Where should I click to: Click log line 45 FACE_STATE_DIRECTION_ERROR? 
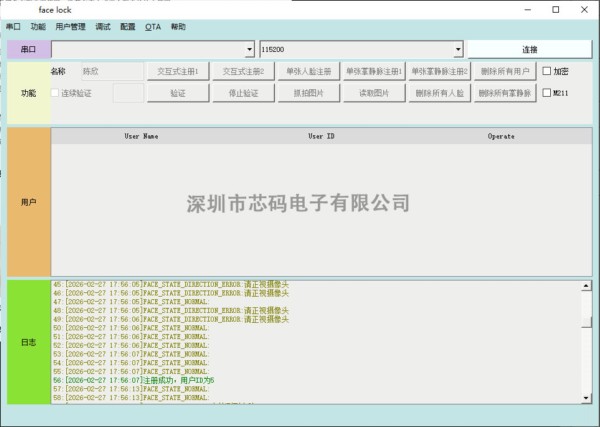(x=171, y=284)
